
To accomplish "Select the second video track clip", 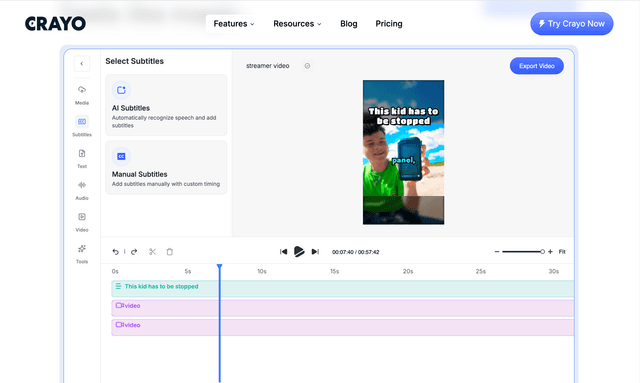I will (342, 327).
